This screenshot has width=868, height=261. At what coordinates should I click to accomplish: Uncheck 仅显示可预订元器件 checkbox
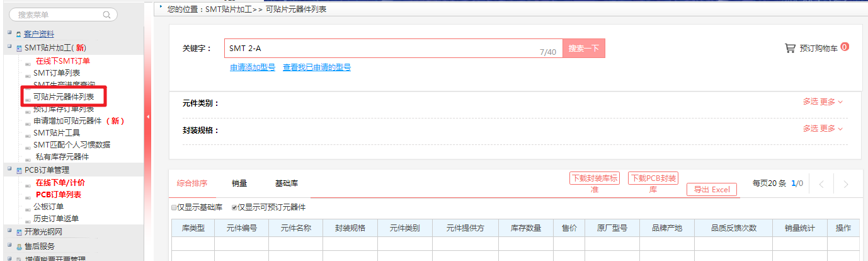point(234,207)
